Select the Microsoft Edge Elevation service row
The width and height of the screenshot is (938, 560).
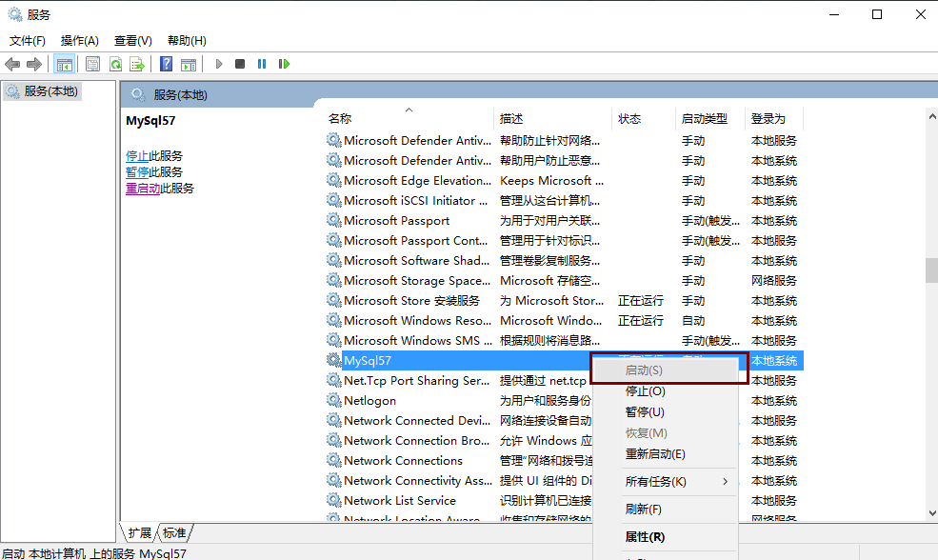pos(564,180)
